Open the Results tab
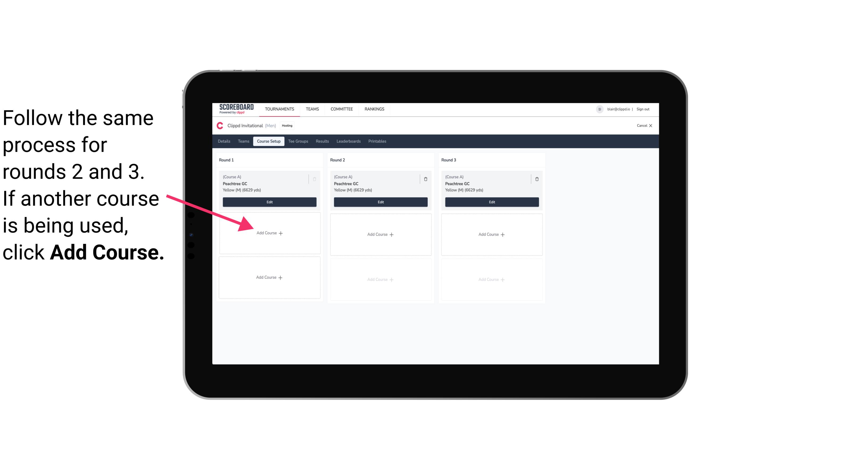Screen dimensions: 868x467 tap(323, 142)
